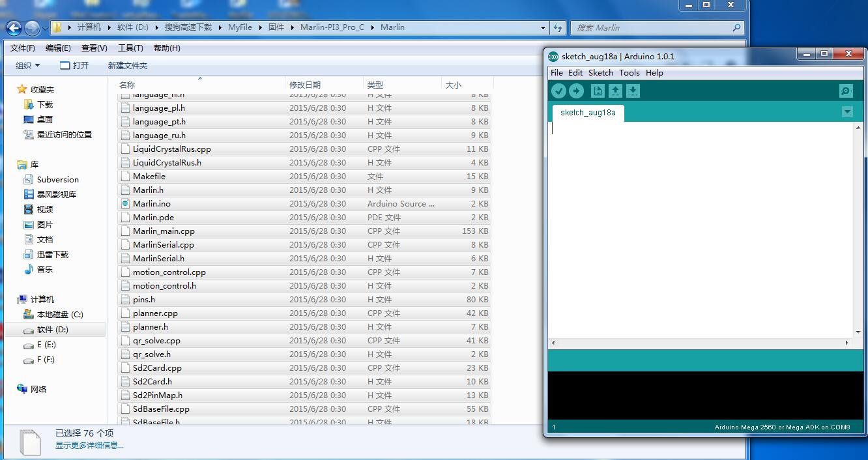Open Subversion library in the sidebar
Viewport: 868px width, 460px height.
click(58, 180)
